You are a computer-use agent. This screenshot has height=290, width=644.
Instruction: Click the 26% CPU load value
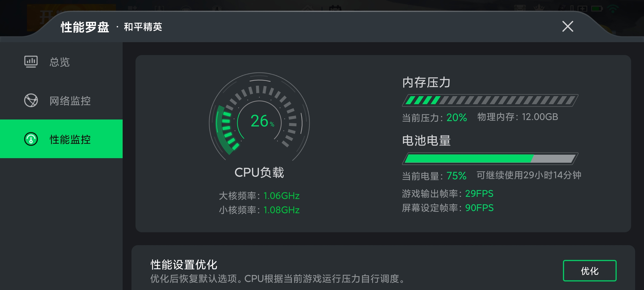pyautogui.click(x=262, y=121)
